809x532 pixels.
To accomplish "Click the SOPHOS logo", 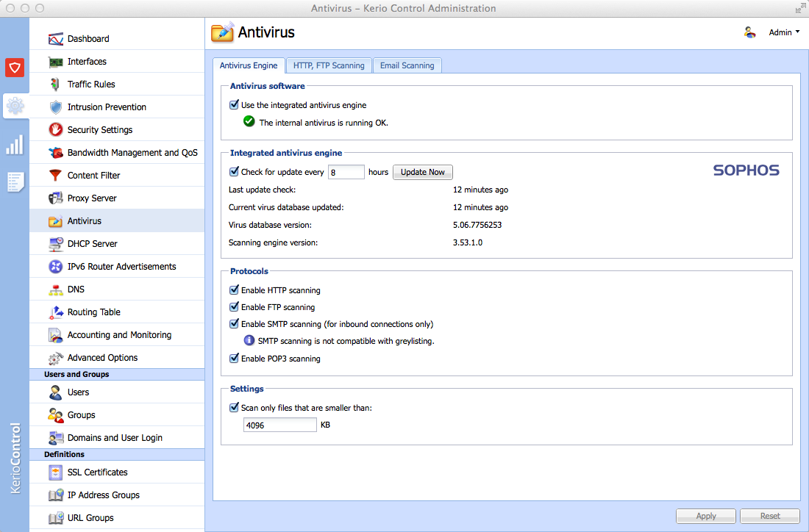I will pos(746,170).
